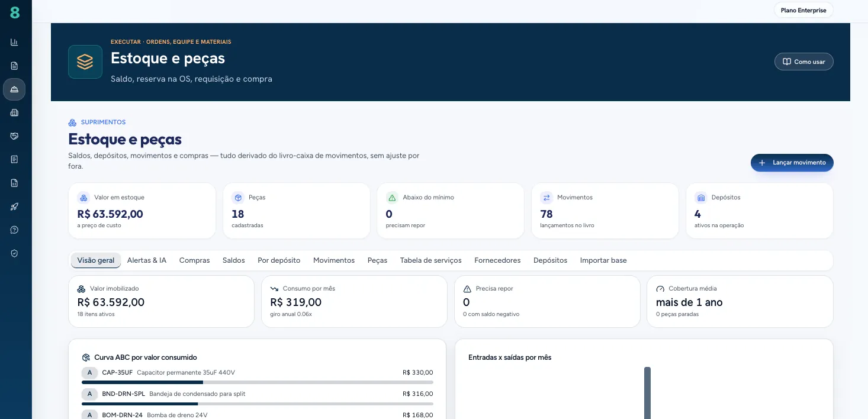
Task: Open the Depósitos tab
Action: (550, 260)
